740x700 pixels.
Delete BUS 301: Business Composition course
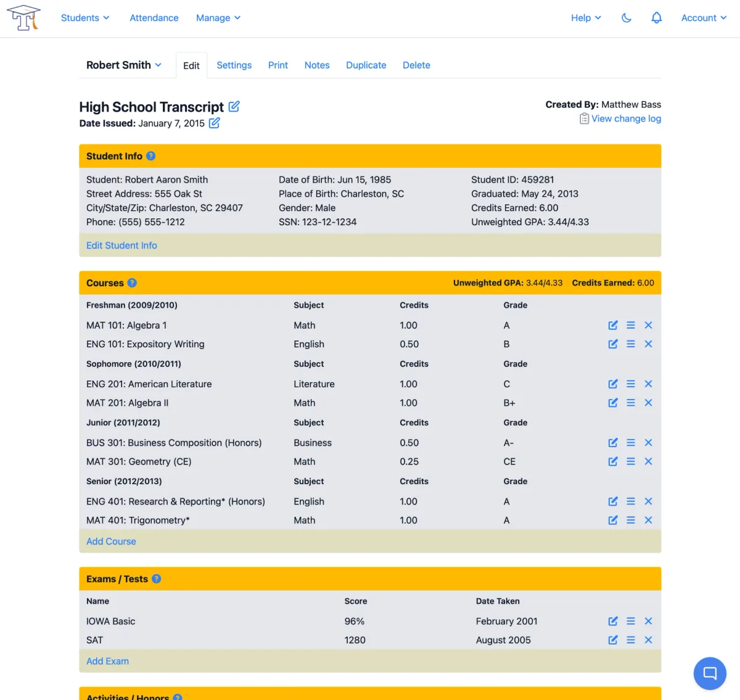(x=648, y=443)
